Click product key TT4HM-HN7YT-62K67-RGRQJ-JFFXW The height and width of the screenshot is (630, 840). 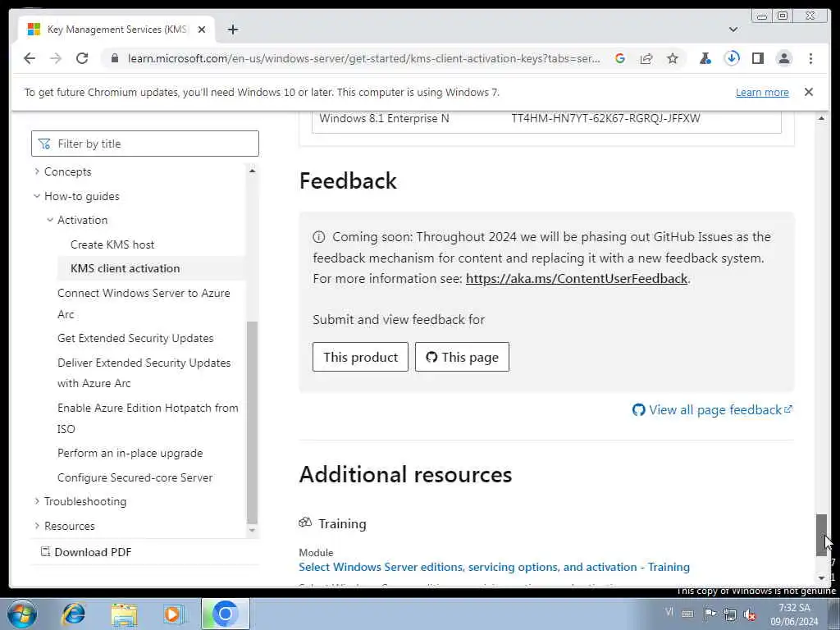[606, 118]
